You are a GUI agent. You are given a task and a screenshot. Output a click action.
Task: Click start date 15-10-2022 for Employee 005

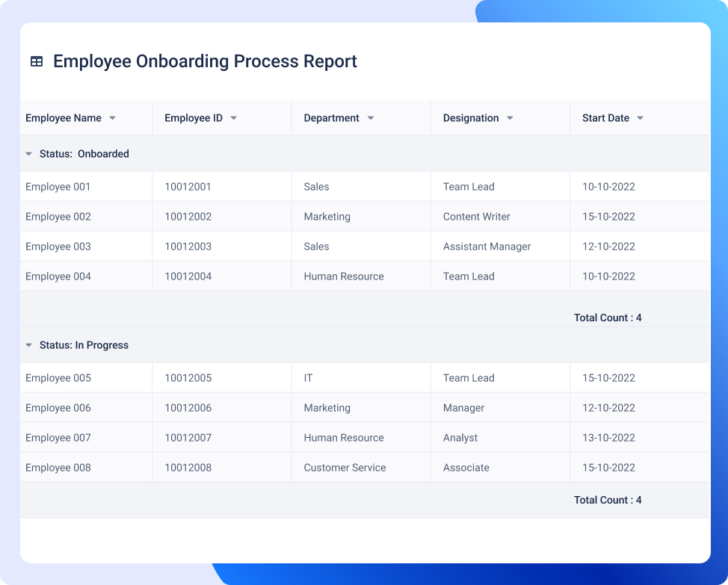(608, 378)
